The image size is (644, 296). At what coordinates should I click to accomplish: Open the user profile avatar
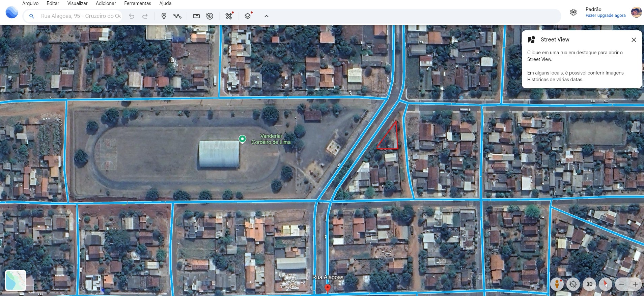point(636,12)
